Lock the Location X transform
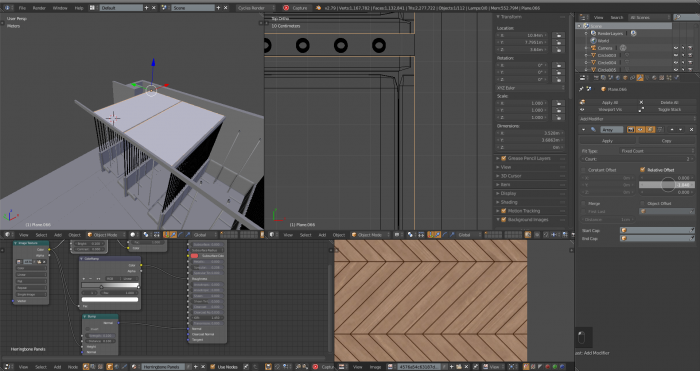Screen dimensions: 700x371 (558, 35)
